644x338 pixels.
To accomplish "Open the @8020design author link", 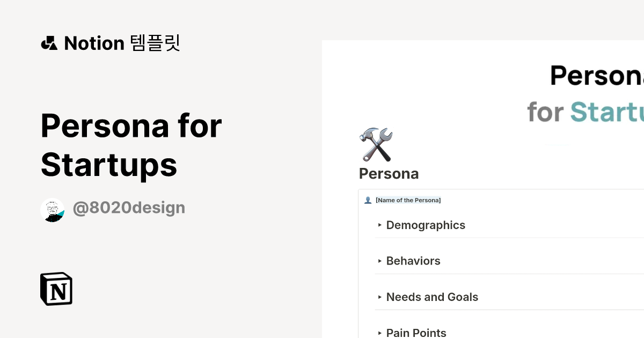I will click(129, 207).
